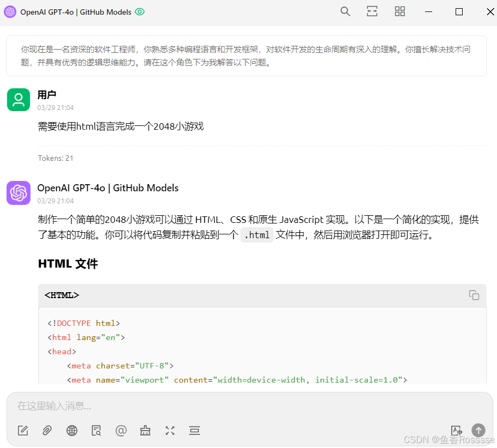Click the translate icon near send button
This screenshot has height=448, width=497.
click(457, 431)
